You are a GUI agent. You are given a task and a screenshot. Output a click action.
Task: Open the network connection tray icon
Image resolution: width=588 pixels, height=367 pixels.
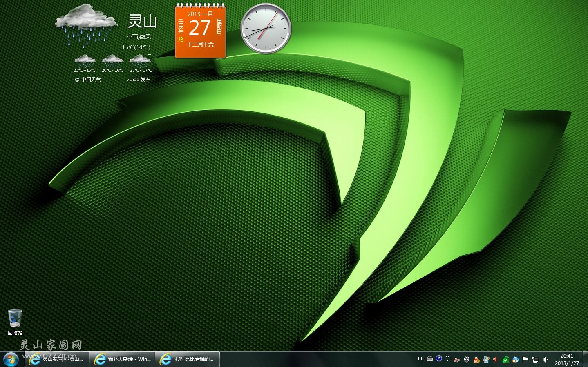(535, 360)
